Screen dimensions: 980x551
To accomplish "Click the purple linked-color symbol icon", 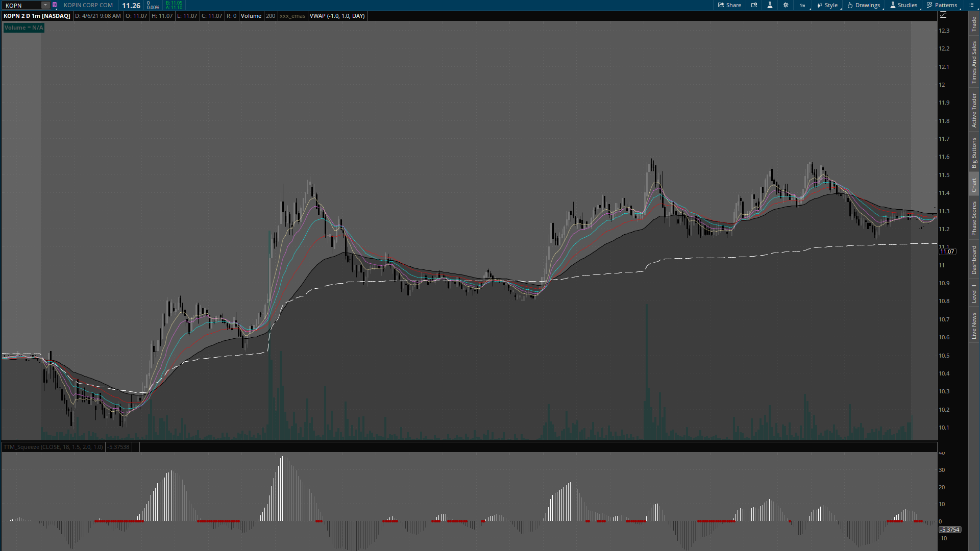I will tap(55, 5).
